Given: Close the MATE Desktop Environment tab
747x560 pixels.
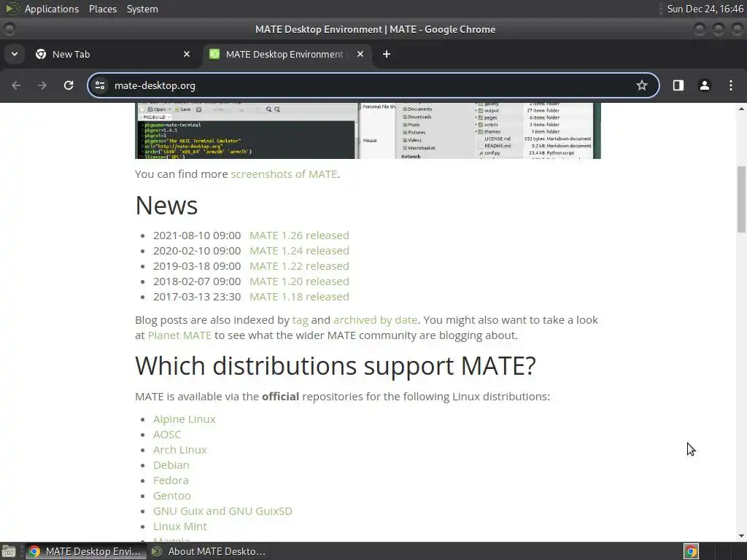Looking at the screenshot, I should point(360,54).
